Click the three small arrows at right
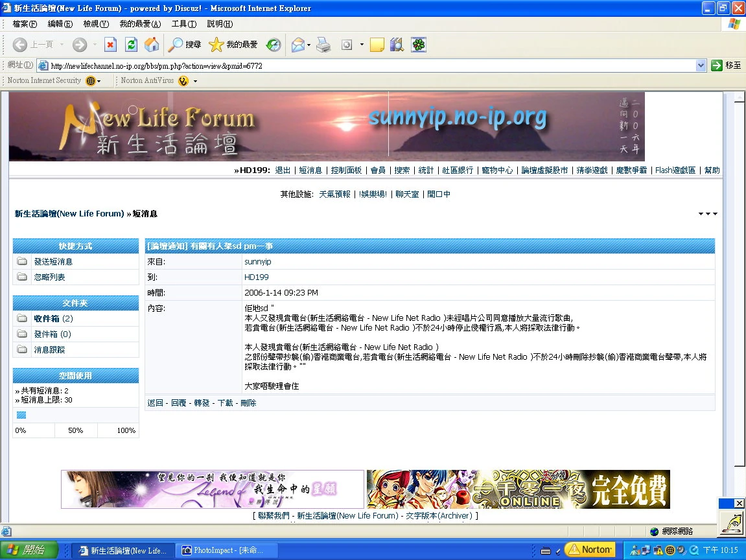Image resolution: width=746 pixels, height=560 pixels. click(708, 214)
